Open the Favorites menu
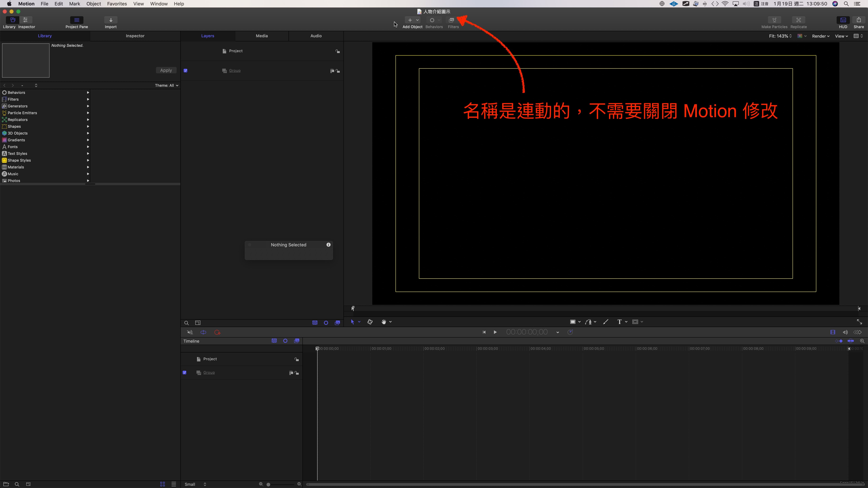Screen dimensions: 868x488 tap(117, 4)
